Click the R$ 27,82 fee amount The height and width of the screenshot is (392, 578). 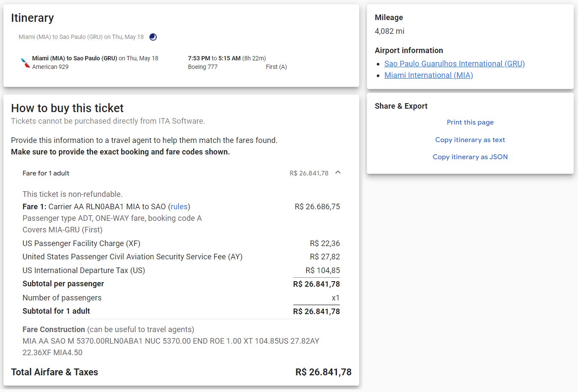point(325,257)
